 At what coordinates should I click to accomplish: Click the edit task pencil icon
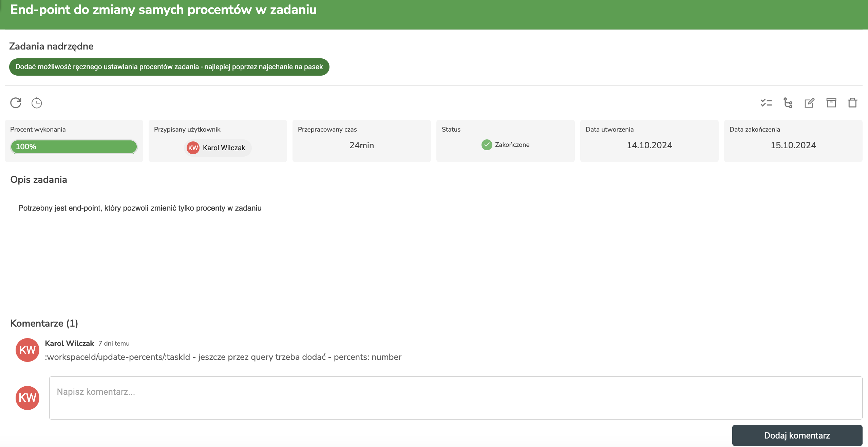(x=809, y=102)
